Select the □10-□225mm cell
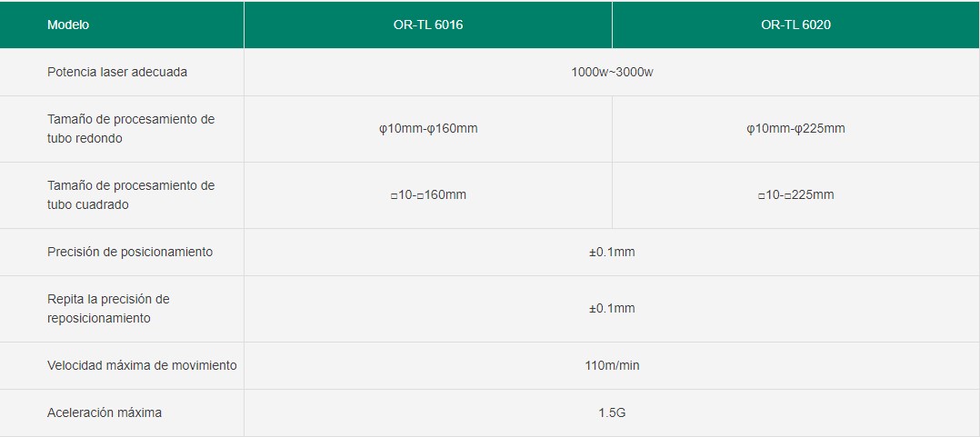This screenshot has height=437, width=980. pos(796,194)
